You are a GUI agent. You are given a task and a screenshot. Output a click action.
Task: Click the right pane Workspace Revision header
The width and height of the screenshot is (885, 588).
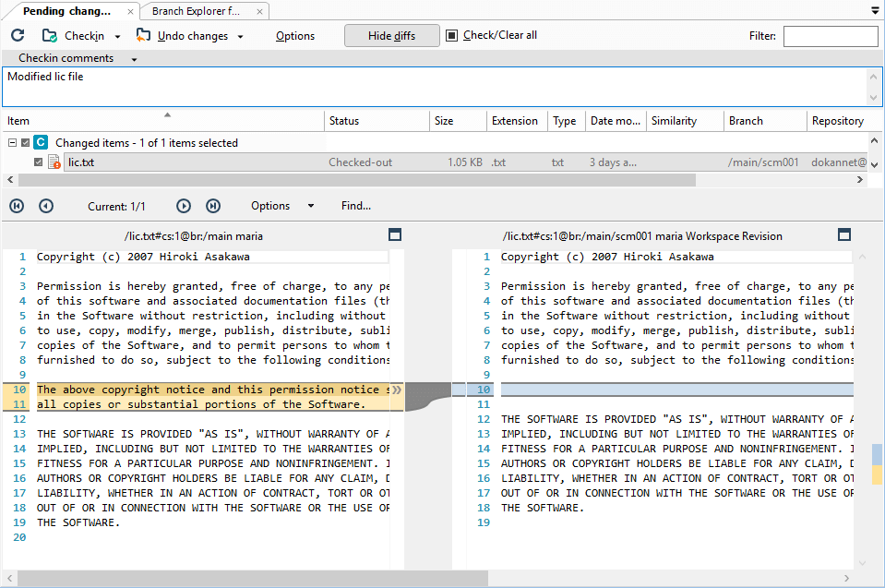[x=642, y=236]
